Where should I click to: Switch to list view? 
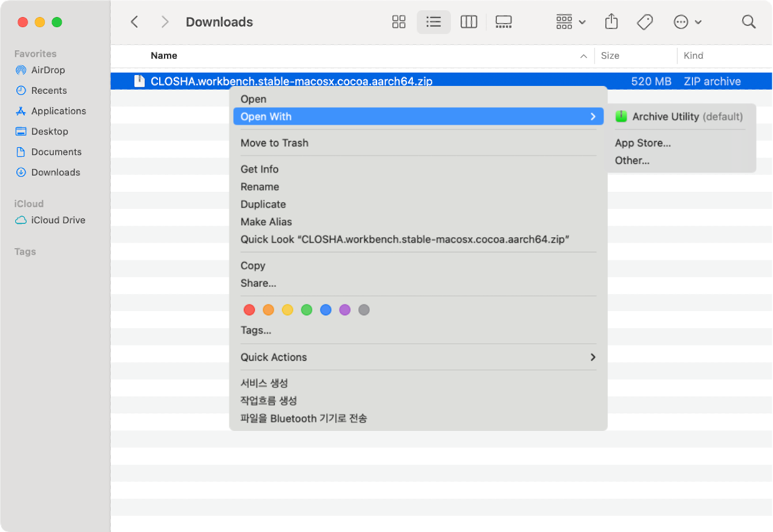[433, 22]
